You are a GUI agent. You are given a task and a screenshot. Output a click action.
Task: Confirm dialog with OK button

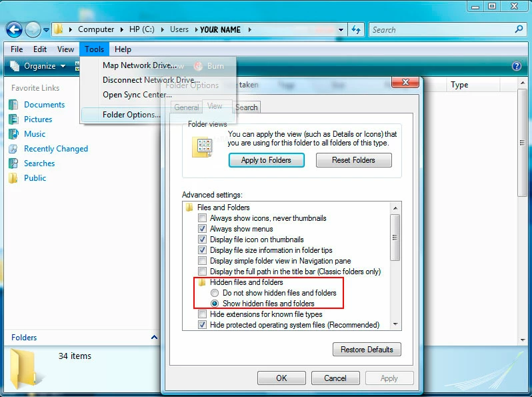pyautogui.click(x=281, y=378)
